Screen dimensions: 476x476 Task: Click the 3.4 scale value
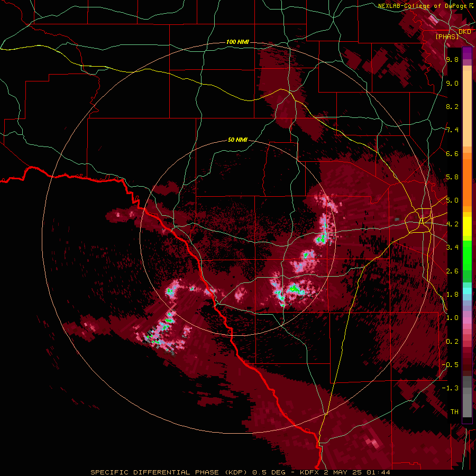coord(452,247)
